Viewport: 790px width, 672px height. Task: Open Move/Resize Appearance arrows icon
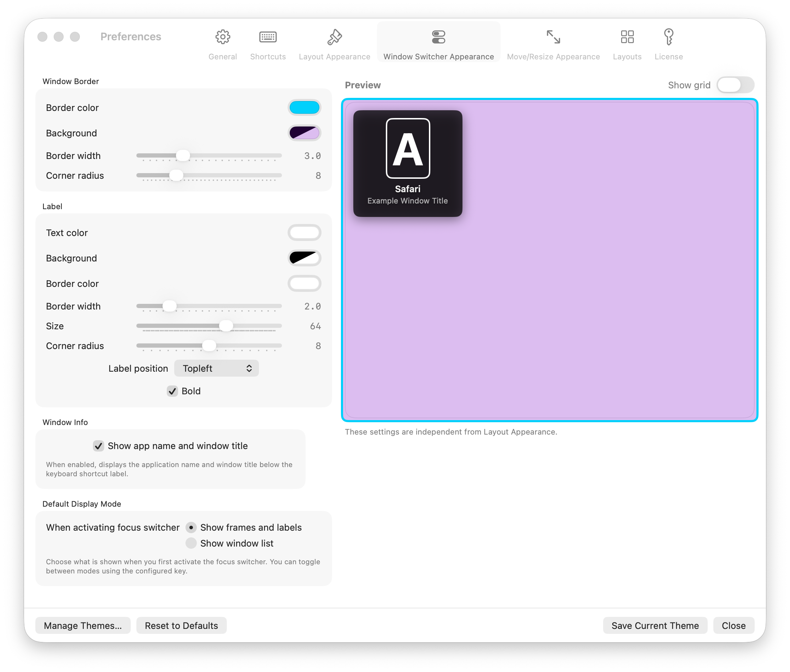553,37
